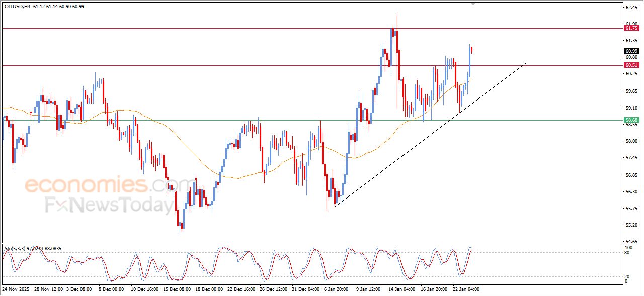Click the 62.45 value on price axis
Screen dimensions: 644x296
632,8
